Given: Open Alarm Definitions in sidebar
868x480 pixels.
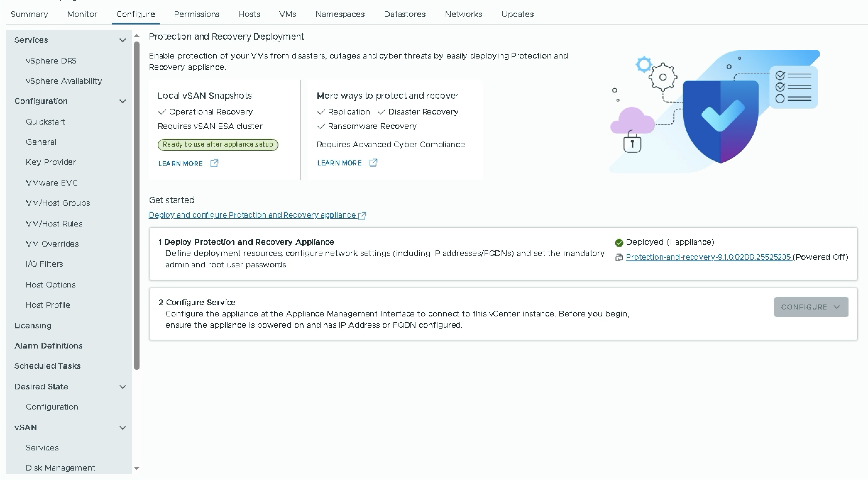Looking at the screenshot, I should click(48, 346).
